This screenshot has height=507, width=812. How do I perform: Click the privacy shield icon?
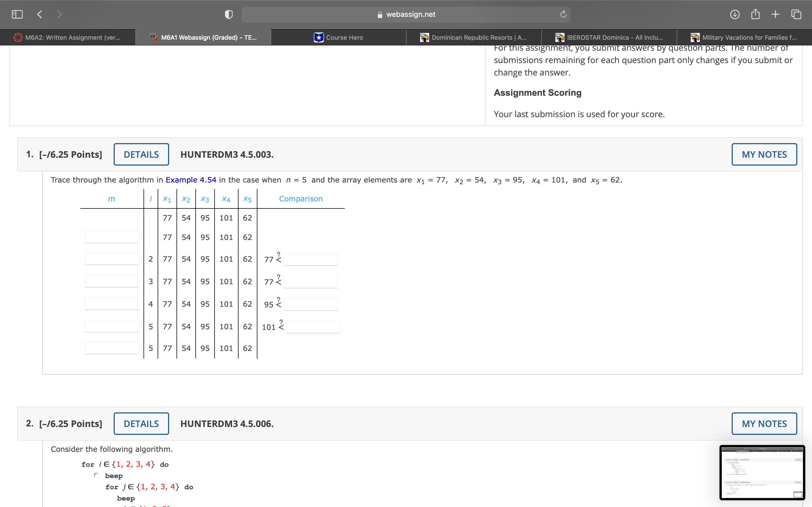click(228, 14)
